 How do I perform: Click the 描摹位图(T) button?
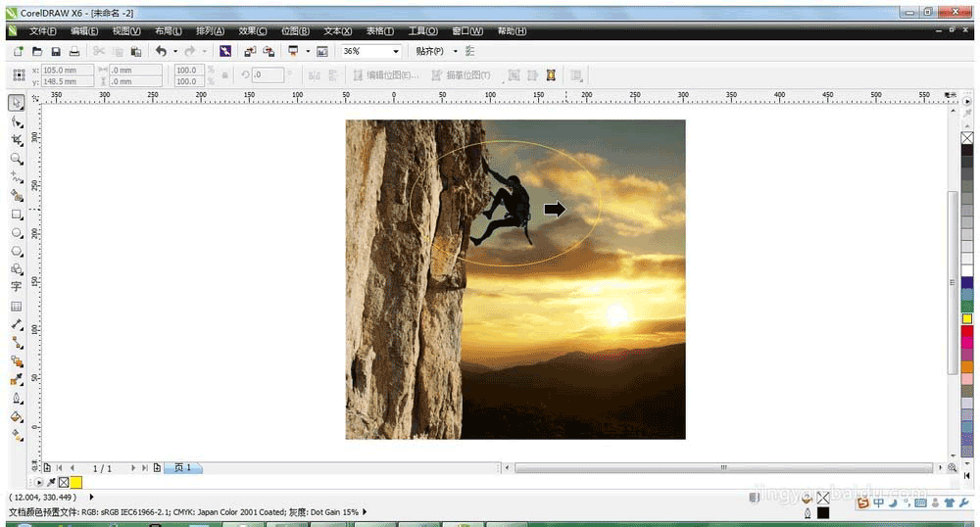pyautogui.click(x=462, y=75)
